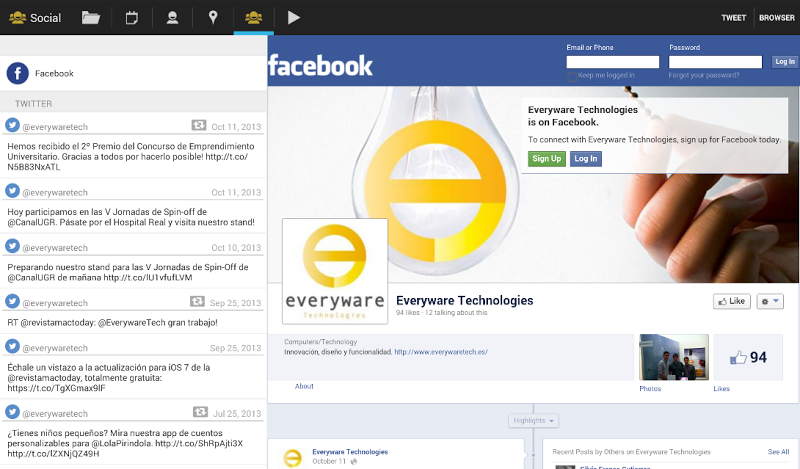Open the folder section in top bar
The image size is (800, 469).
(x=91, y=18)
